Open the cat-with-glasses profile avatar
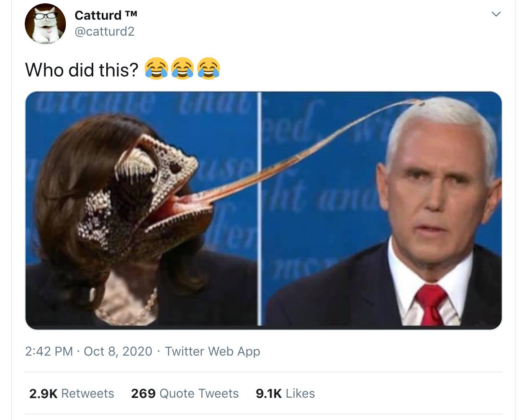The height and width of the screenshot is (420, 521). coord(46,24)
